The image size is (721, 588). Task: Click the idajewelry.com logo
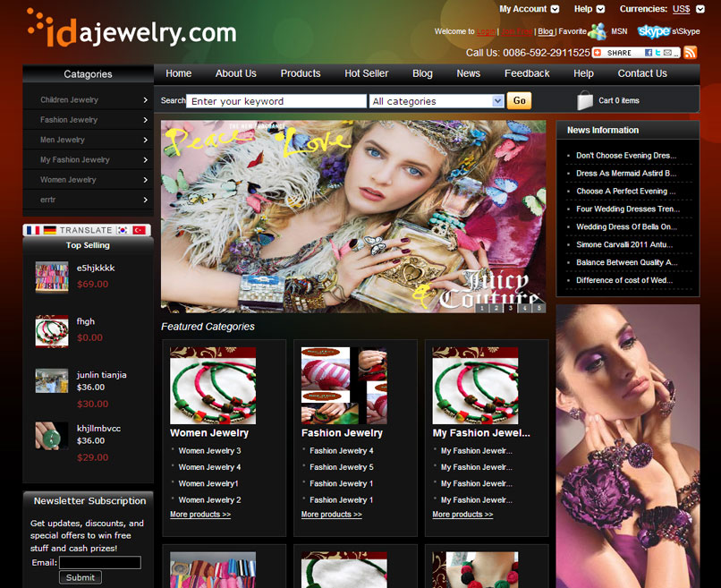click(x=131, y=29)
